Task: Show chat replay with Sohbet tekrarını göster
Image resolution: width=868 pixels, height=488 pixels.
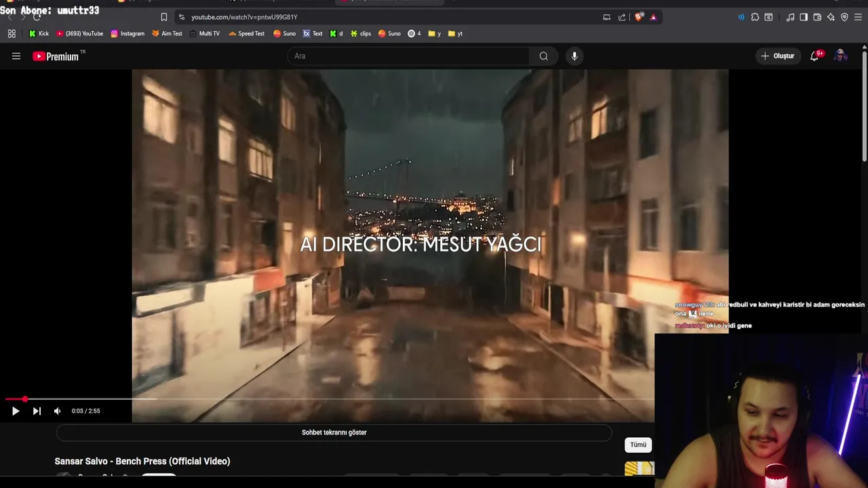Action: click(x=334, y=432)
